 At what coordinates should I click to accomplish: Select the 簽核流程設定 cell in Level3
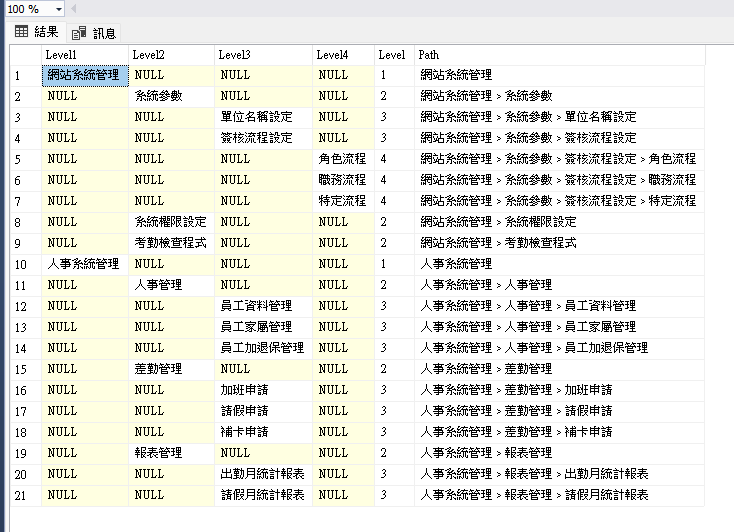(264, 138)
